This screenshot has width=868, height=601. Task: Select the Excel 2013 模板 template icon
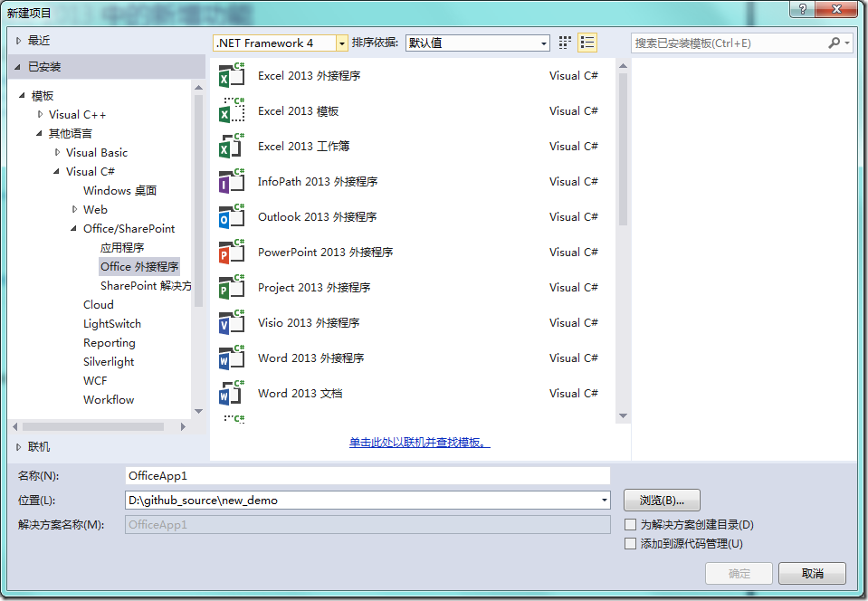(232, 110)
